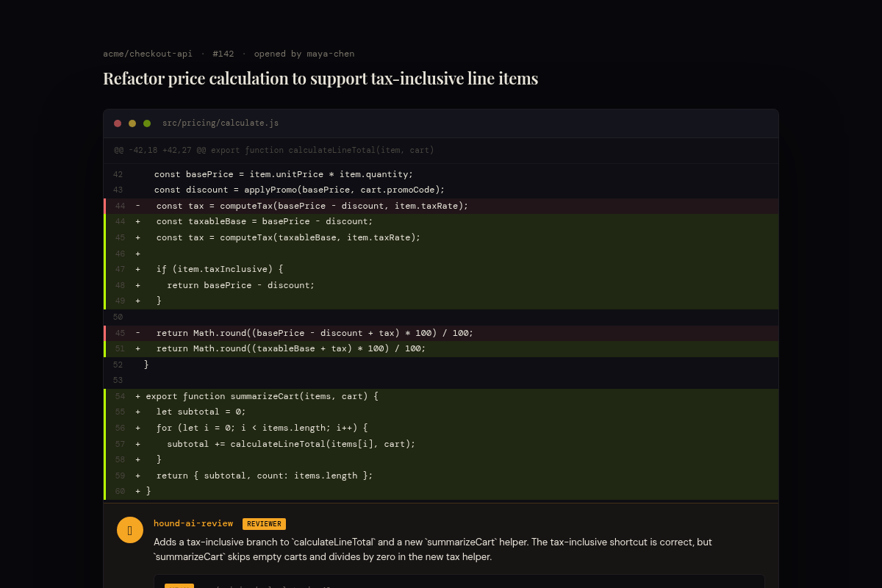Image resolution: width=882 pixels, height=588 pixels.
Task: Click the red dot in file header
Action: [x=118, y=123]
